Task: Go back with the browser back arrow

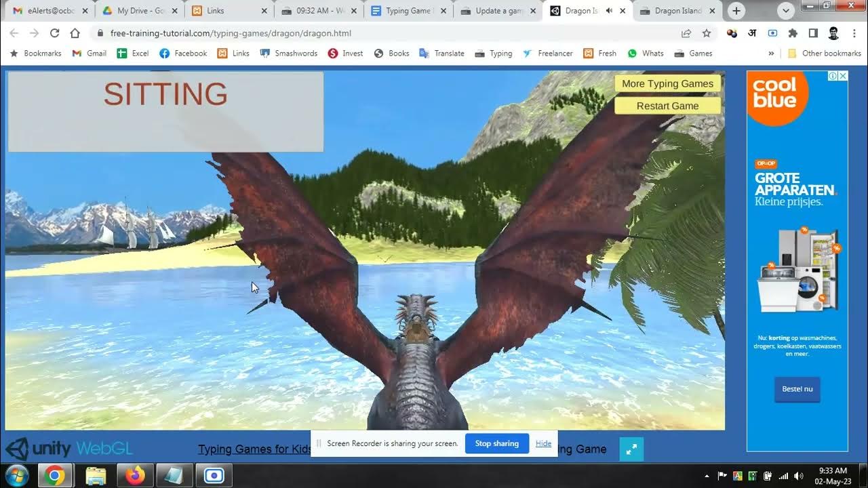Action: pos(15,33)
